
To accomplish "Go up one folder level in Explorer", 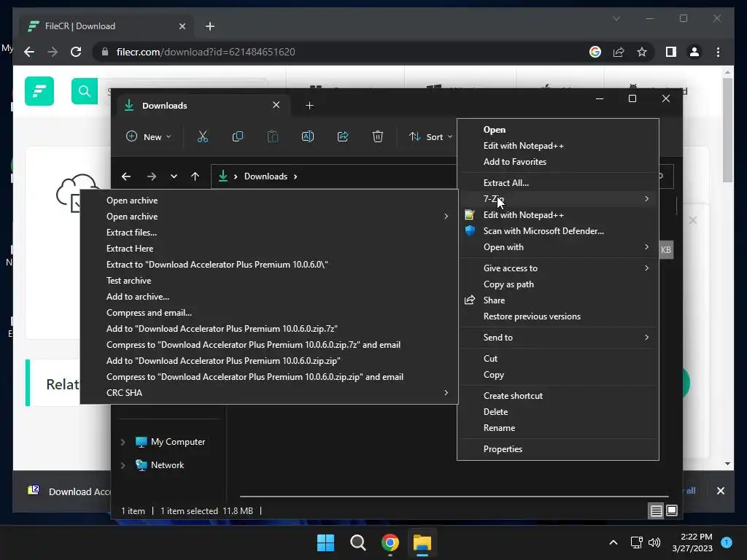I will pyautogui.click(x=195, y=176).
